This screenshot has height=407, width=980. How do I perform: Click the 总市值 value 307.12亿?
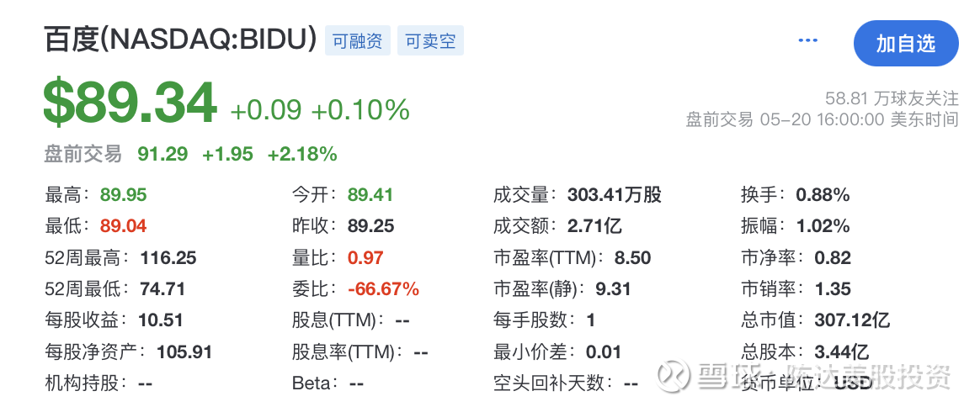point(852,320)
